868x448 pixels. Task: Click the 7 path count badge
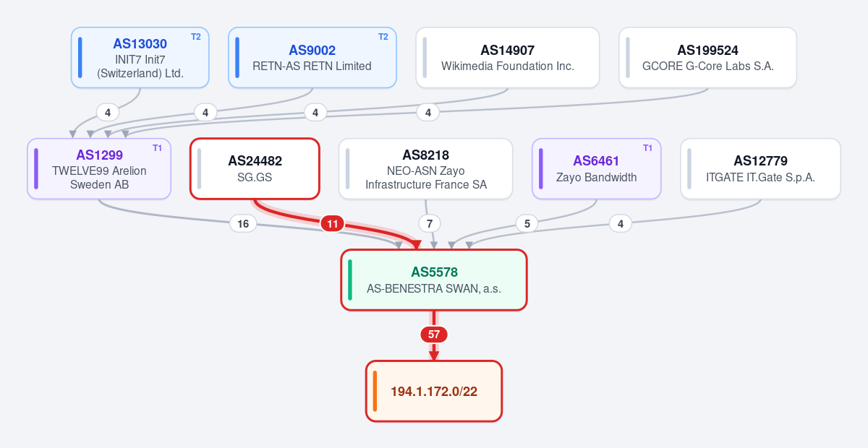[x=430, y=224]
